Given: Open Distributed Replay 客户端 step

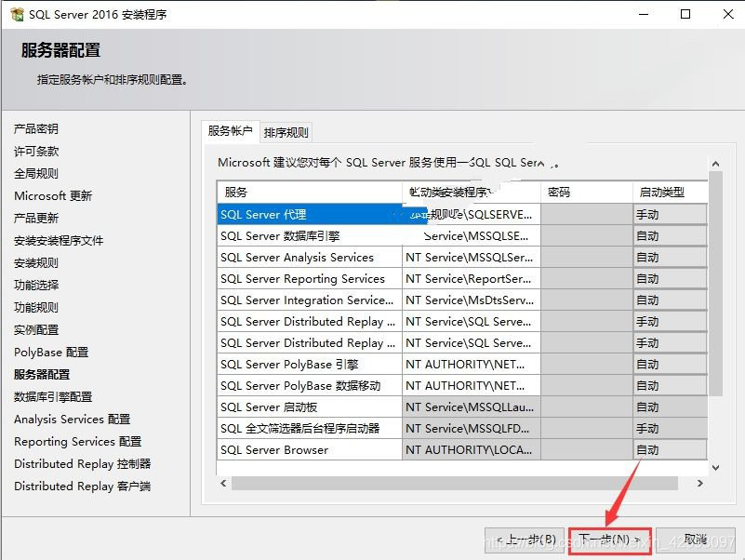Looking at the screenshot, I should coord(82,487).
